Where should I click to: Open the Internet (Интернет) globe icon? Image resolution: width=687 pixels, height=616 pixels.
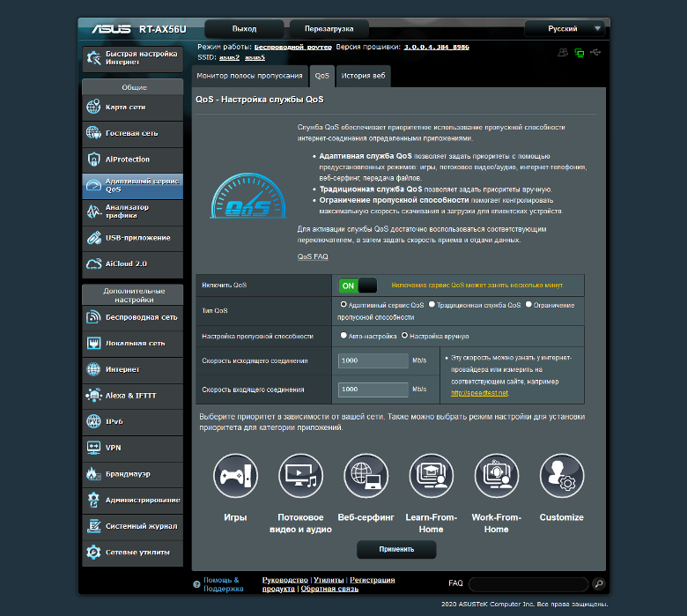(93, 369)
